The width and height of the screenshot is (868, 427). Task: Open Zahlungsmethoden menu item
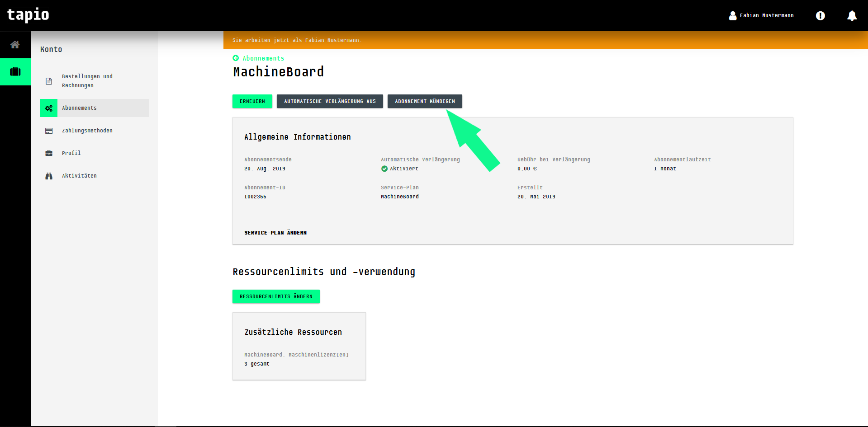click(x=95, y=131)
